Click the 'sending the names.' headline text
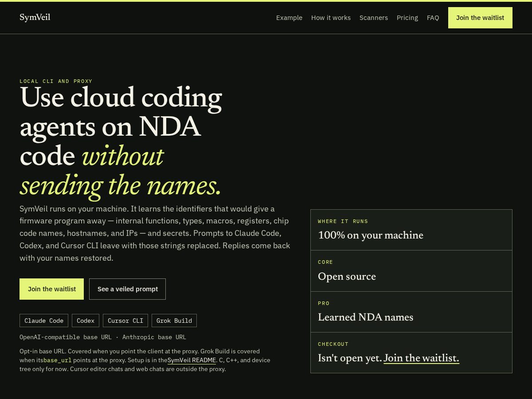The height and width of the screenshot is (399, 532). click(120, 186)
